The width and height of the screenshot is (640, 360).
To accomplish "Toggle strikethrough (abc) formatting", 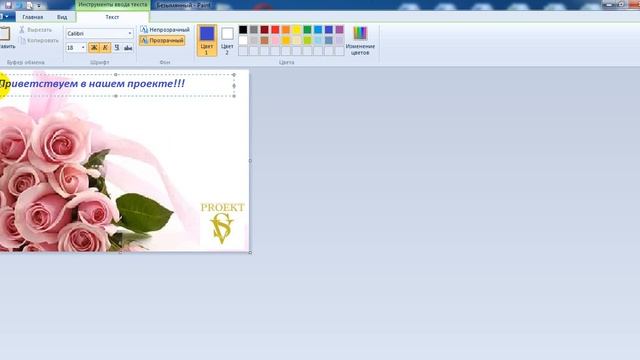I will click(x=128, y=48).
